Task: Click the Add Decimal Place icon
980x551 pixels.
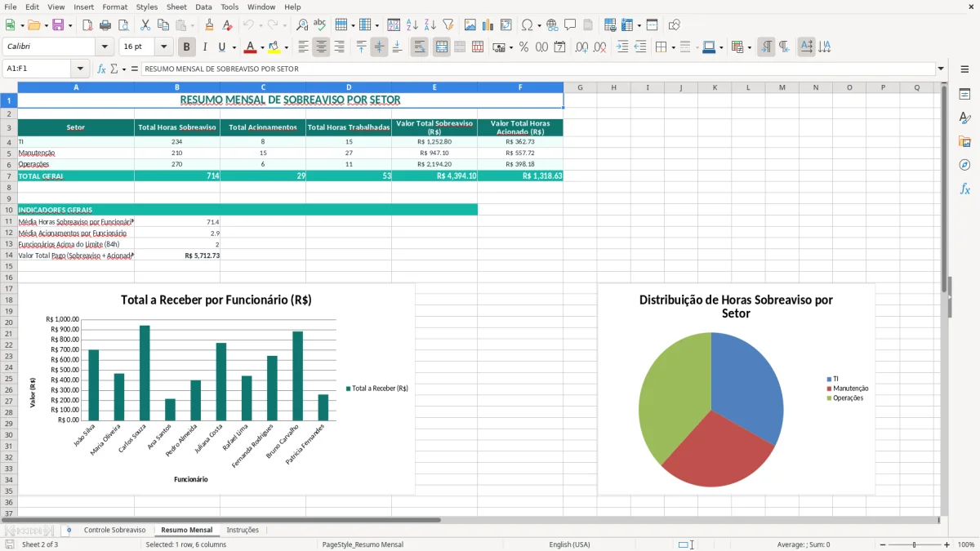Action: pyautogui.click(x=581, y=47)
